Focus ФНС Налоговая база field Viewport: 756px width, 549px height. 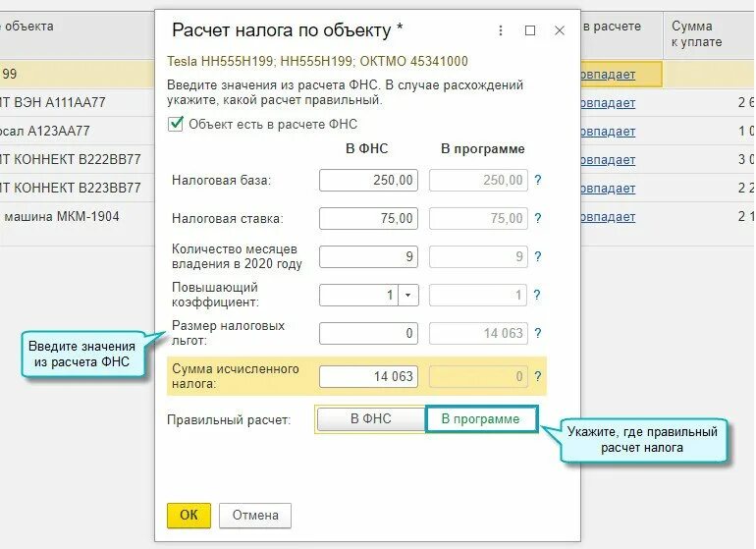coord(368,180)
